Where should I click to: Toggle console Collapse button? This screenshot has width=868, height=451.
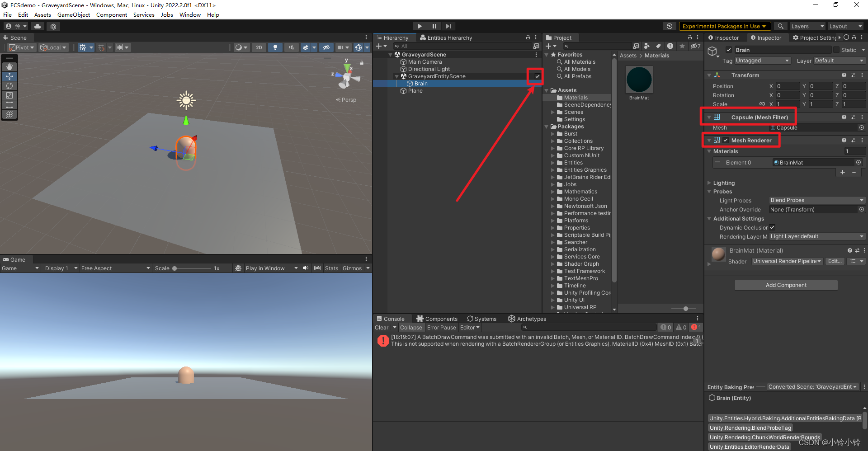(x=411, y=328)
